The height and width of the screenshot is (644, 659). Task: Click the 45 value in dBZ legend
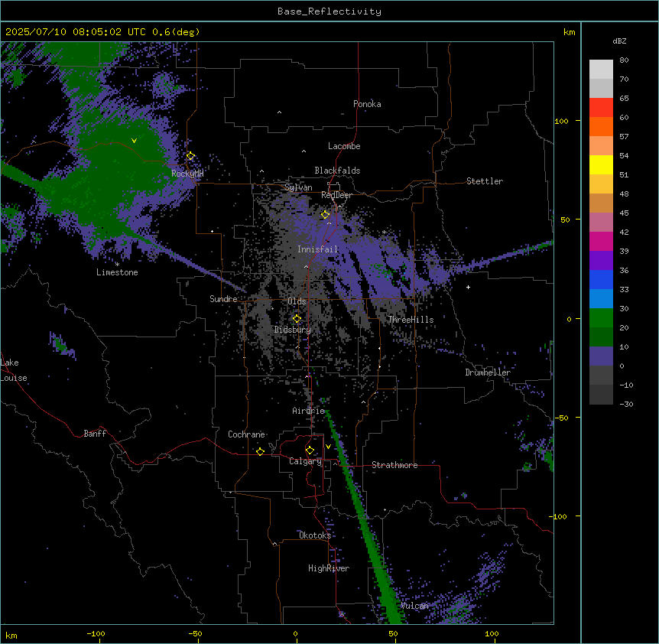point(624,213)
